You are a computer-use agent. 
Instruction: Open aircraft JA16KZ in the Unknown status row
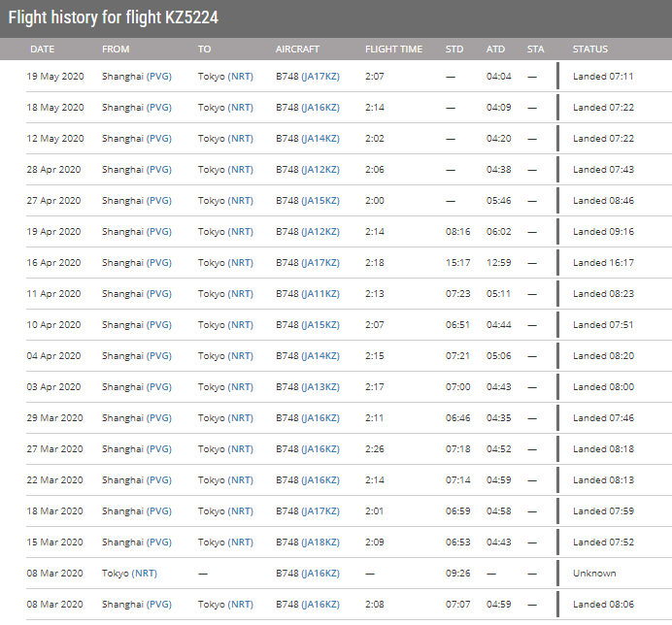click(x=320, y=574)
